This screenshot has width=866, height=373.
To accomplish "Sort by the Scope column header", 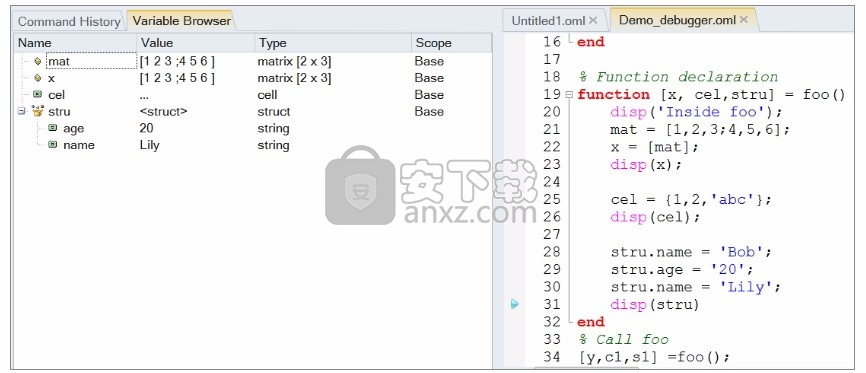I will click(x=451, y=43).
